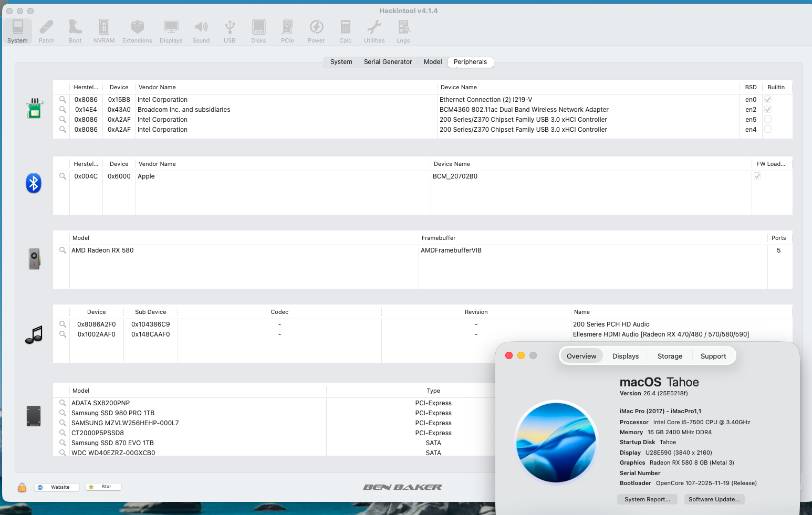
Task: Open the PCIe toolbar section
Action: (x=287, y=31)
